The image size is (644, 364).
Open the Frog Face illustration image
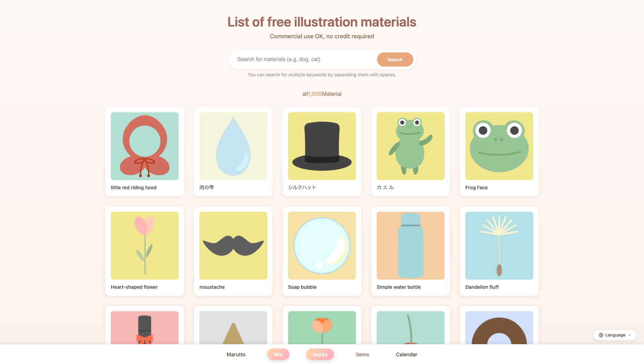[x=499, y=146]
